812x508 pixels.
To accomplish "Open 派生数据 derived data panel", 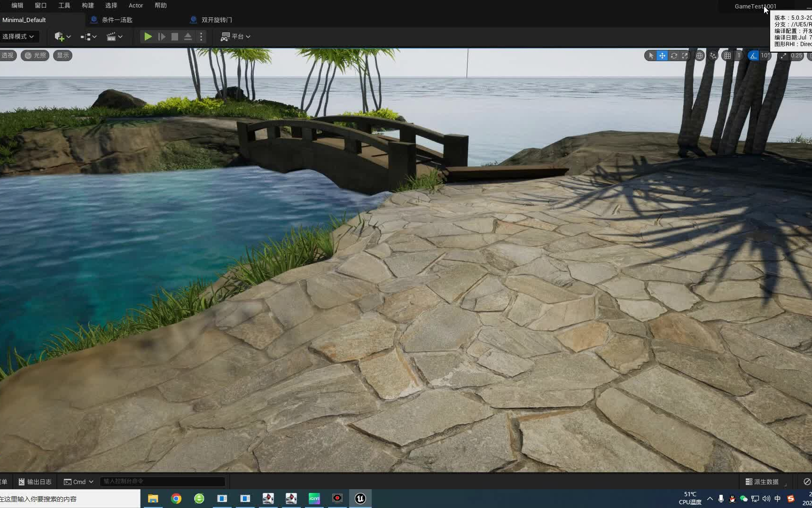I will click(x=763, y=482).
